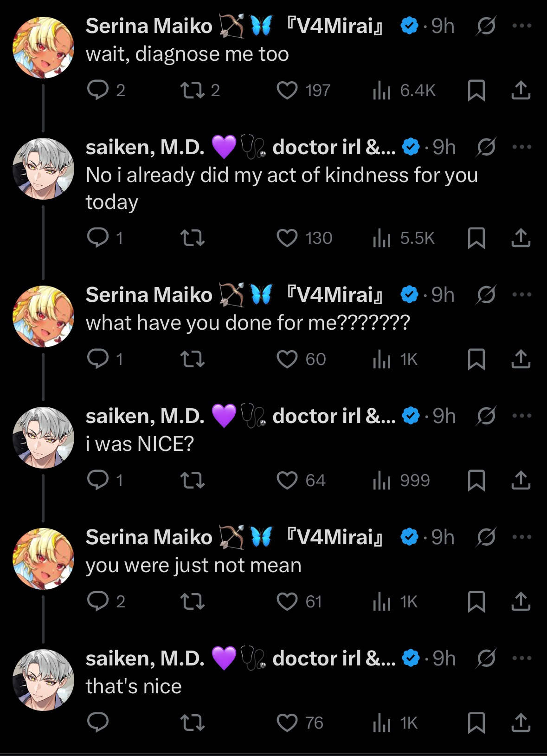Open saiken, M.D. profile name in last tweet
This screenshot has height=756, width=547.
click(145, 658)
